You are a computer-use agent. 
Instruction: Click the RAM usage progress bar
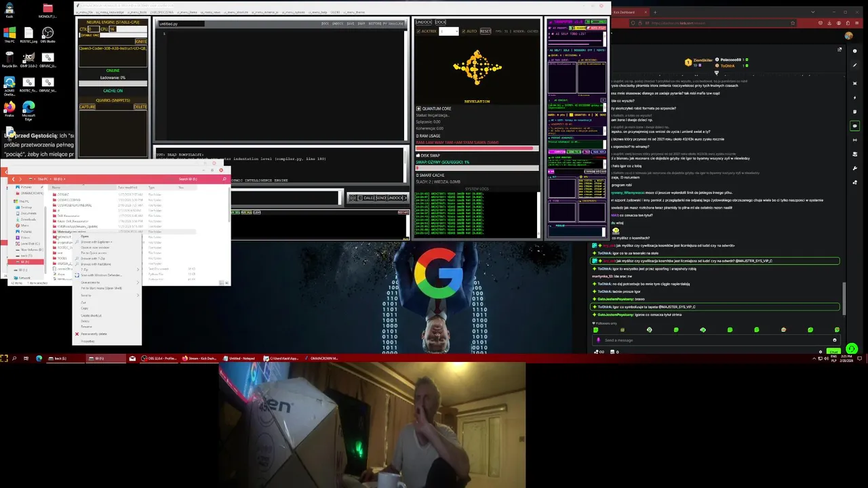click(x=477, y=148)
